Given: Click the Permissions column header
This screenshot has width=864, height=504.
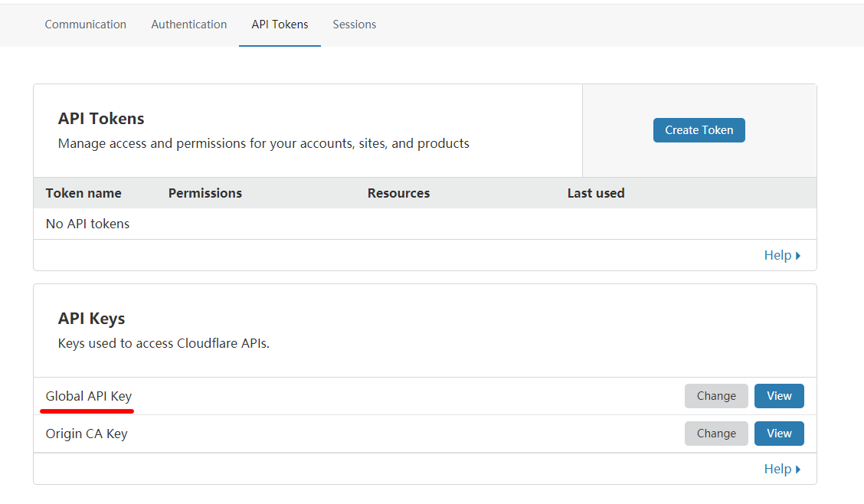Looking at the screenshot, I should pos(205,193).
